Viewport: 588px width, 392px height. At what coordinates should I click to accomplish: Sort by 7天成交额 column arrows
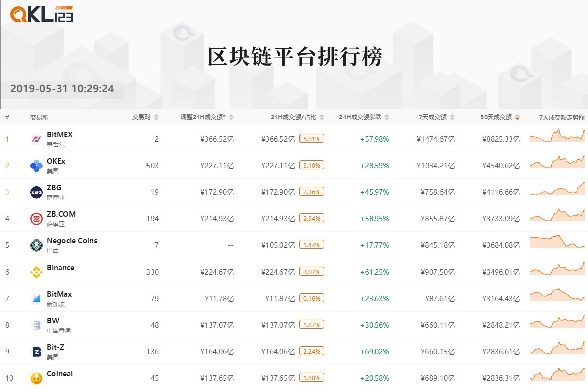pos(452,117)
